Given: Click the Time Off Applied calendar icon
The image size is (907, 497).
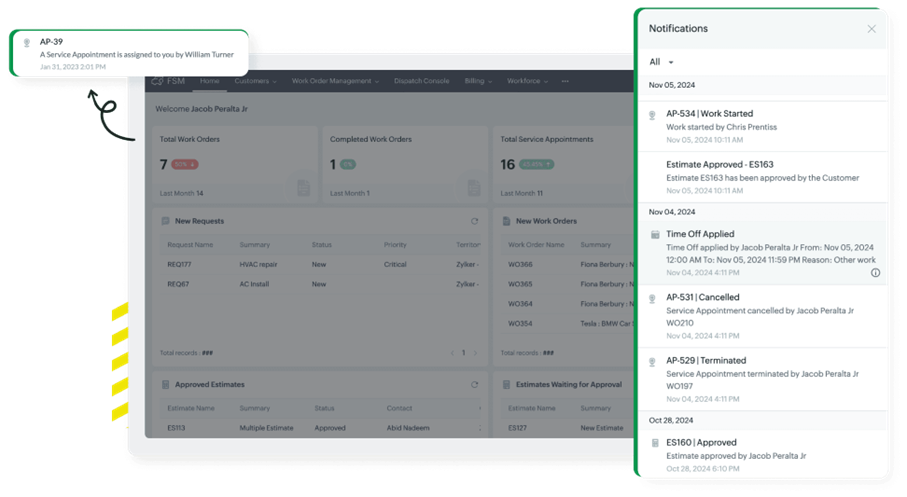Looking at the screenshot, I should [x=654, y=234].
